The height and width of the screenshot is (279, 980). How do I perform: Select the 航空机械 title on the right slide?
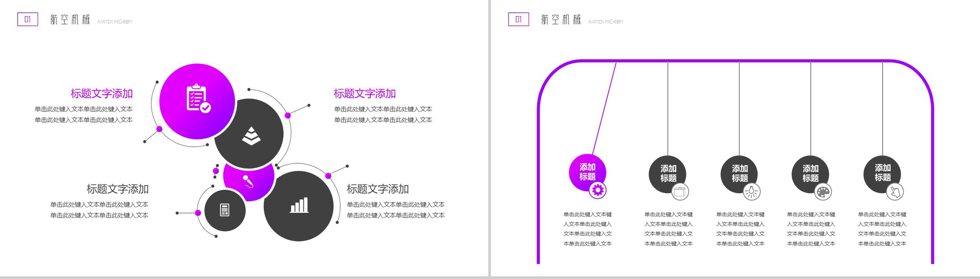click(x=561, y=20)
